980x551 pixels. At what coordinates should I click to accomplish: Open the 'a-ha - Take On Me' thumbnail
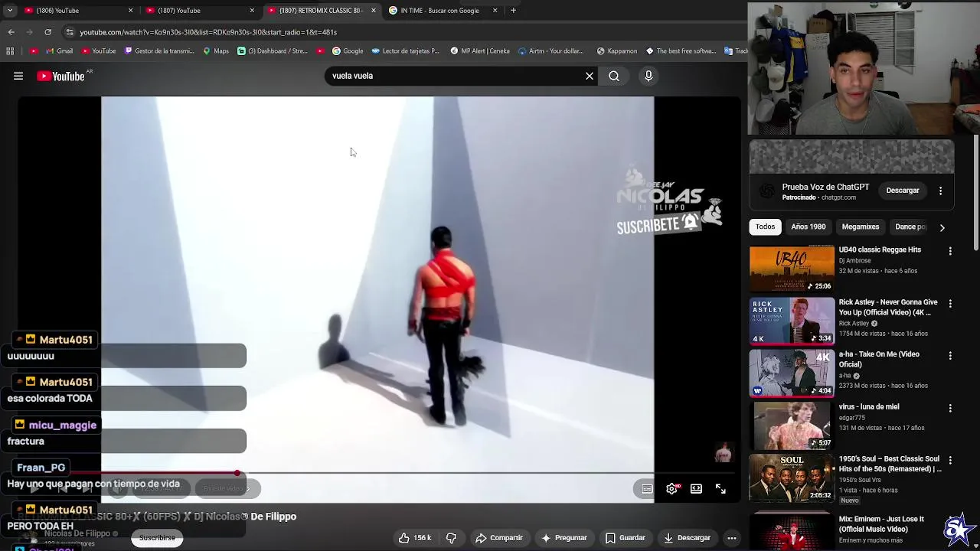792,373
